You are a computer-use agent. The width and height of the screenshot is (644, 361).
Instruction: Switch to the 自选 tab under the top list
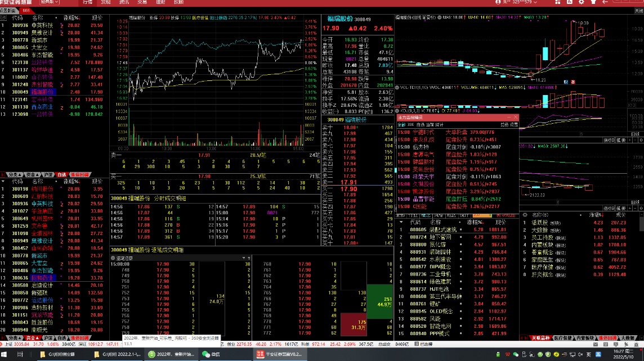[61, 175]
